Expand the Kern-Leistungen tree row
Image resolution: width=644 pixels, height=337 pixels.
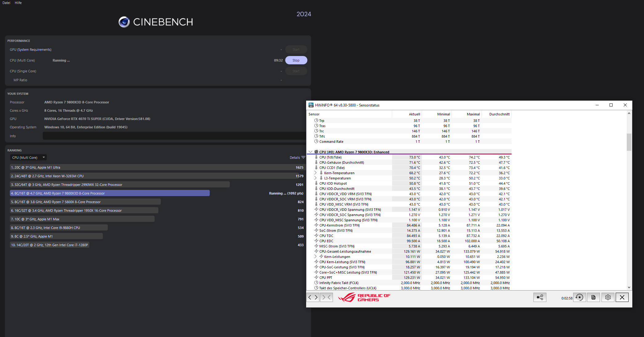315,257
